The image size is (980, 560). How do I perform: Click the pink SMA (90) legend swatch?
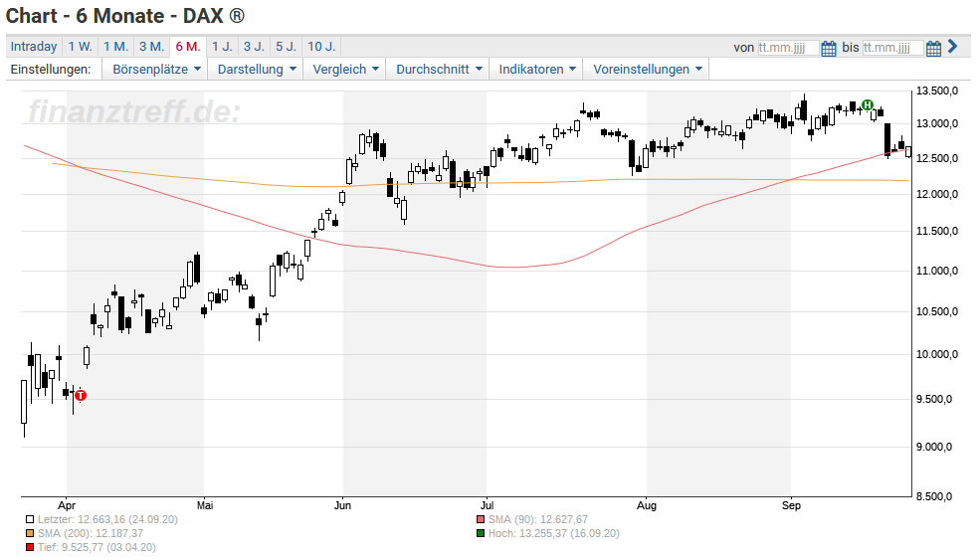[480, 519]
